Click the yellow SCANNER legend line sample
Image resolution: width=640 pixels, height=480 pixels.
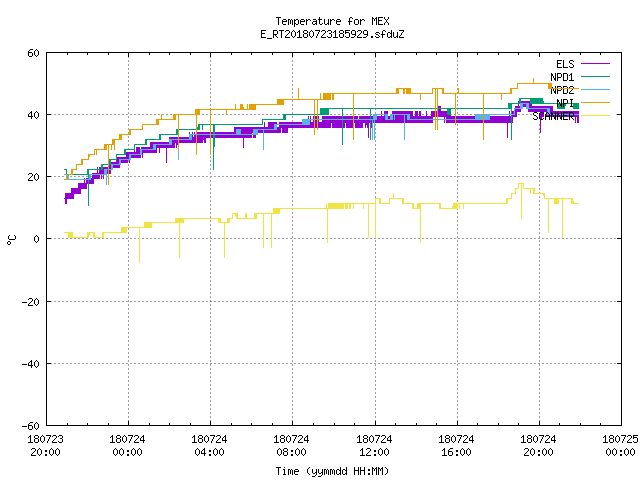pos(595,116)
